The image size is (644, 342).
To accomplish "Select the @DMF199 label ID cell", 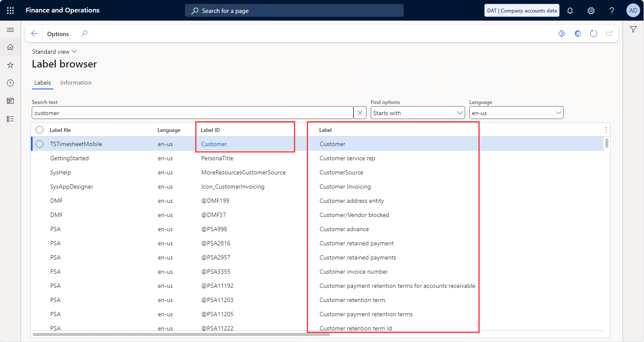I will [x=215, y=201].
